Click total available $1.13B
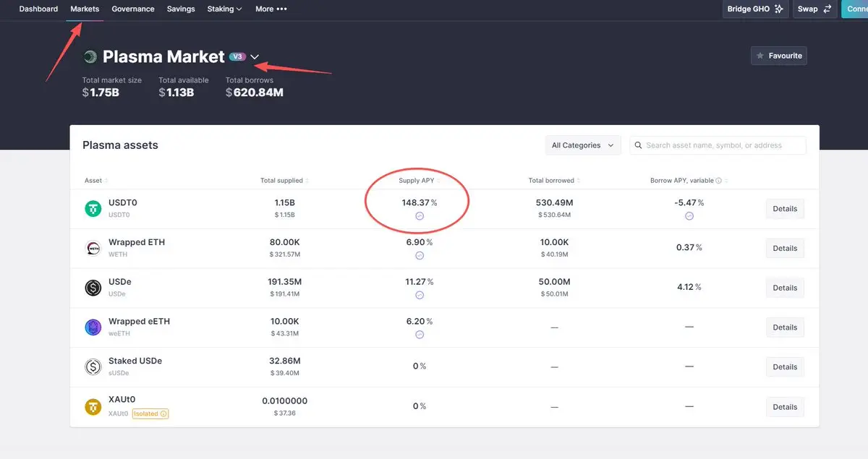Screen dimensions: 868x459 click(176, 93)
